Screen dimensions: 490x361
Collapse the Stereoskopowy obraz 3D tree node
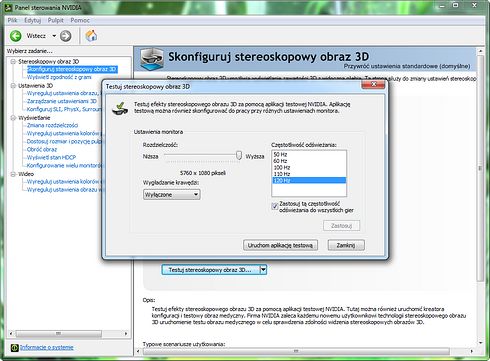(13, 61)
